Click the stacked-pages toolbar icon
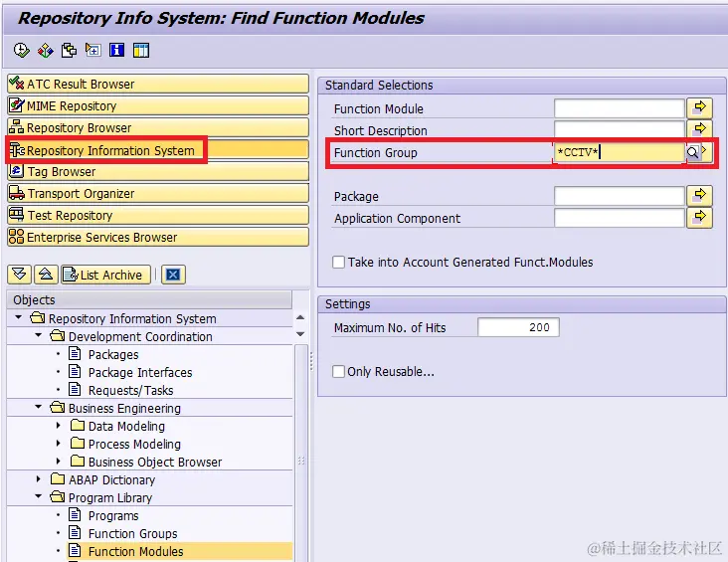 point(70,50)
